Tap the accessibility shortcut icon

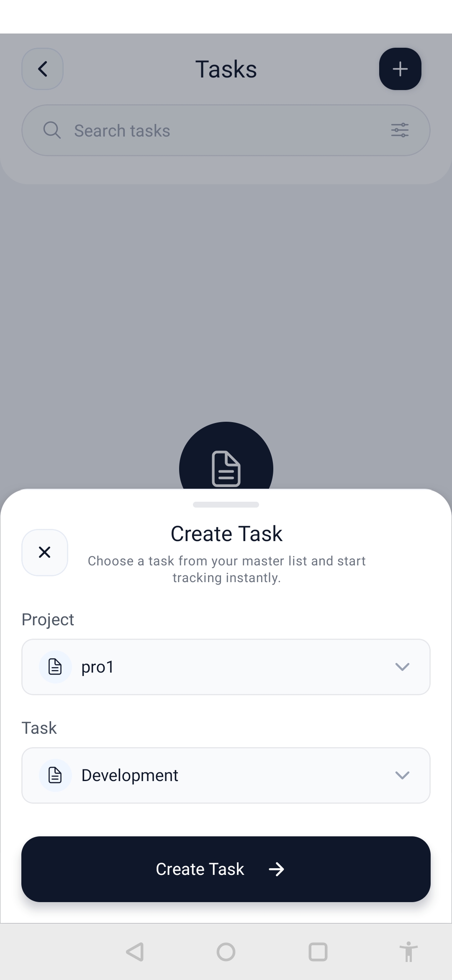coord(408,952)
